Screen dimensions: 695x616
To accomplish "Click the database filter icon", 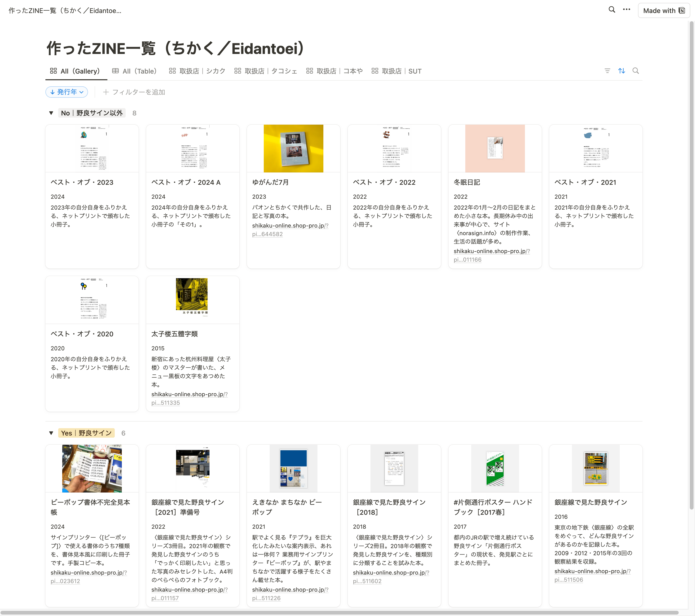I will click(x=607, y=71).
